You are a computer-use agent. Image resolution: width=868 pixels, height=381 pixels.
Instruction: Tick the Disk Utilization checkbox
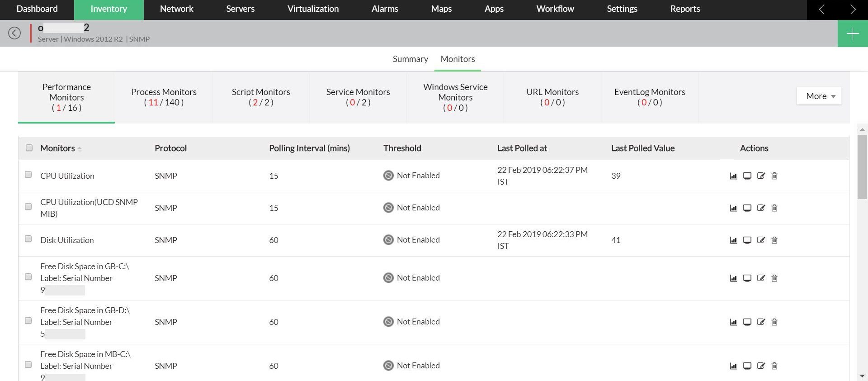point(28,239)
